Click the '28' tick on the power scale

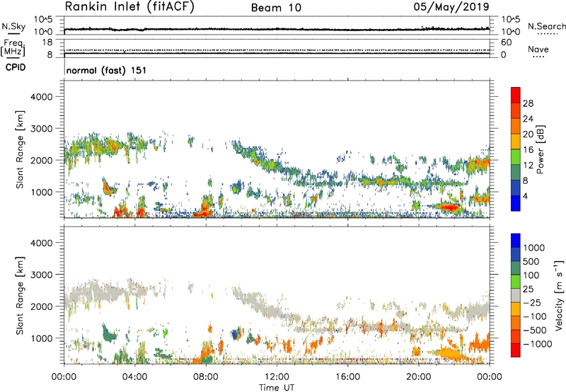528,103
